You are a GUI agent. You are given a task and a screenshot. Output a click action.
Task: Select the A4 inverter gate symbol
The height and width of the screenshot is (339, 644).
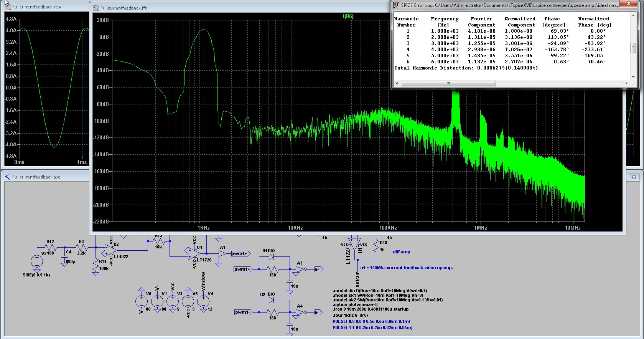coord(301,312)
